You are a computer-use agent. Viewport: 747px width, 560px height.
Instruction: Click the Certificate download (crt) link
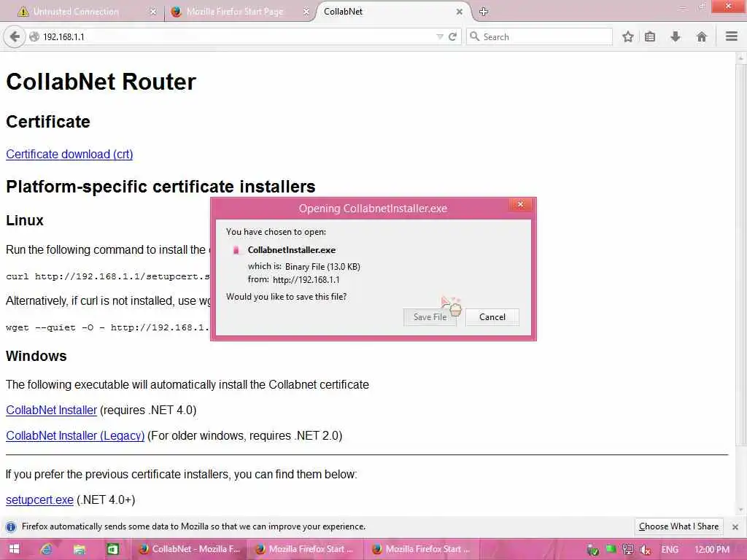[x=69, y=155]
